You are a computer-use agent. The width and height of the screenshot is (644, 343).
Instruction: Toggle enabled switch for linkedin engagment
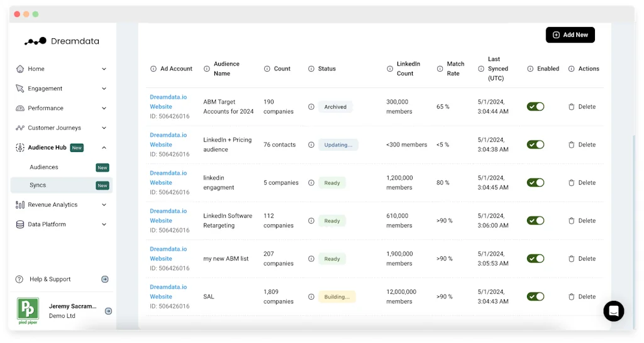(x=536, y=183)
